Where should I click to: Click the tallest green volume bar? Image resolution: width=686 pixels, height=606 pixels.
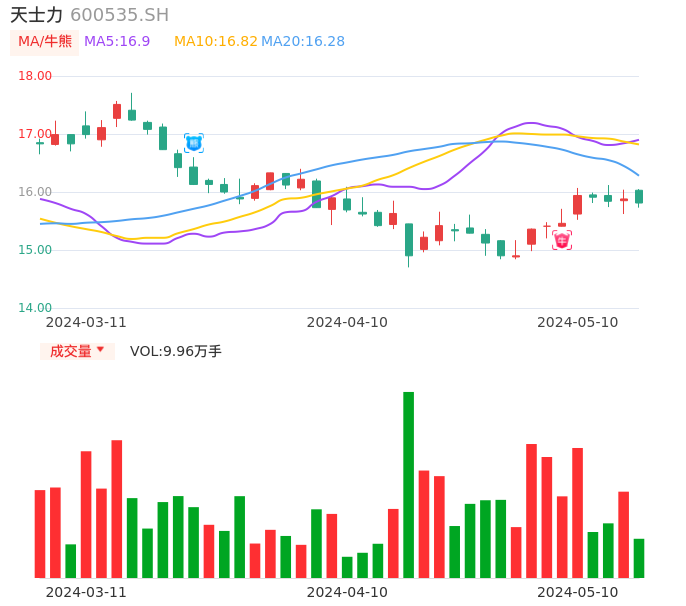point(408,484)
